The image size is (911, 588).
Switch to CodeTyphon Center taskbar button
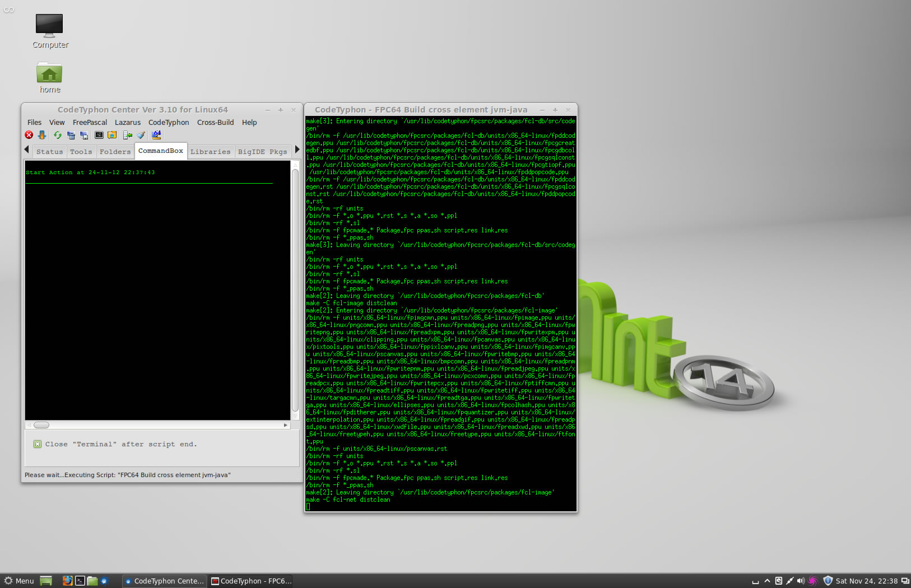click(165, 581)
